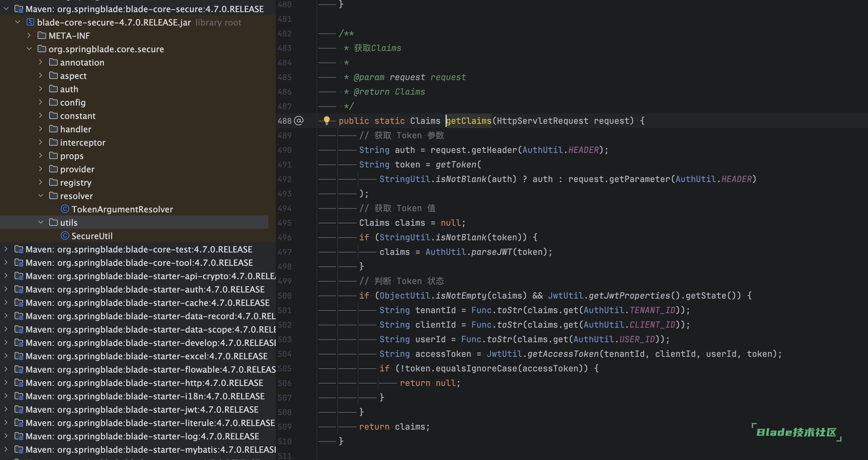868x460 pixels.
Task: Click the @ gutter icon on line 488
Action: pyautogui.click(x=299, y=120)
